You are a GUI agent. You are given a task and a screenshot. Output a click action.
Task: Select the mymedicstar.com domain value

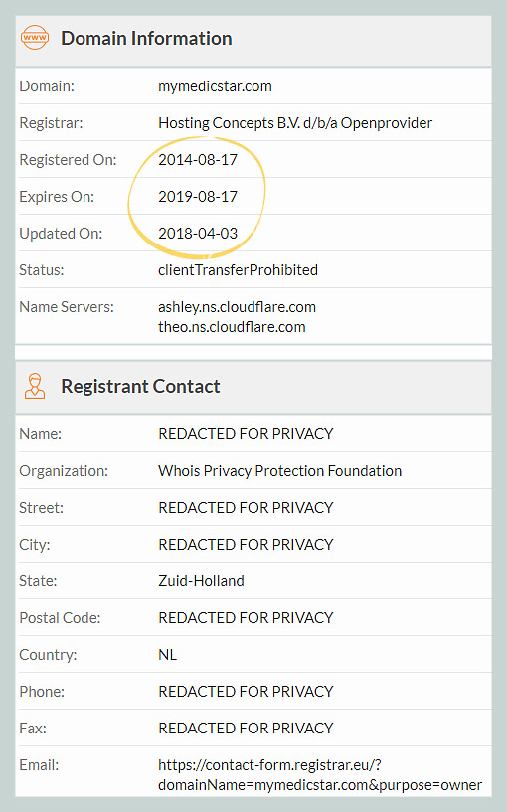tap(215, 85)
